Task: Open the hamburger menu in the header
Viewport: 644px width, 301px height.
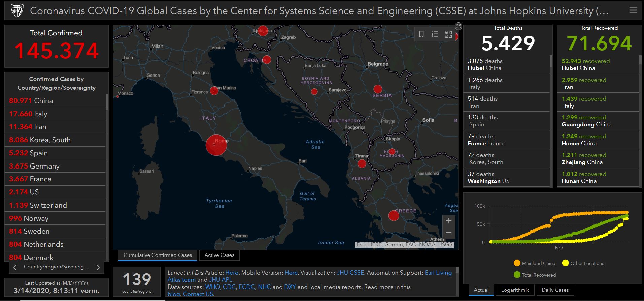Action: pos(633,10)
